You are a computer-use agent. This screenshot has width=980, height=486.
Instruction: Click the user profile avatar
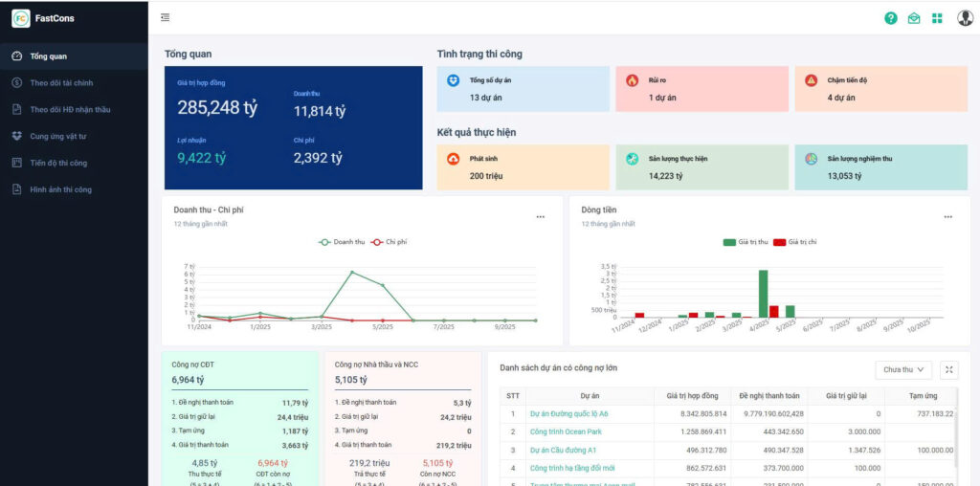click(965, 18)
